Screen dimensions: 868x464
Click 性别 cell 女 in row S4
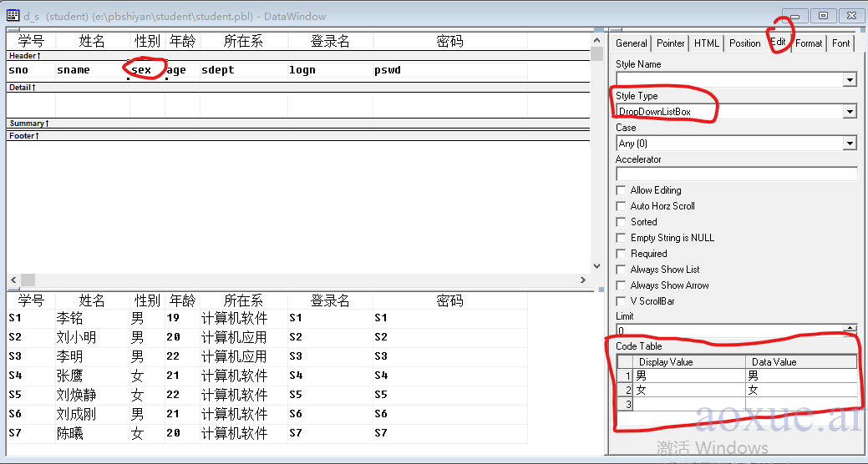(137, 376)
